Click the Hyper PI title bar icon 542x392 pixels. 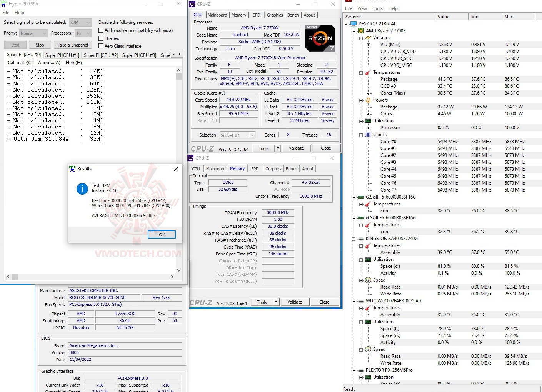(x=4, y=4)
